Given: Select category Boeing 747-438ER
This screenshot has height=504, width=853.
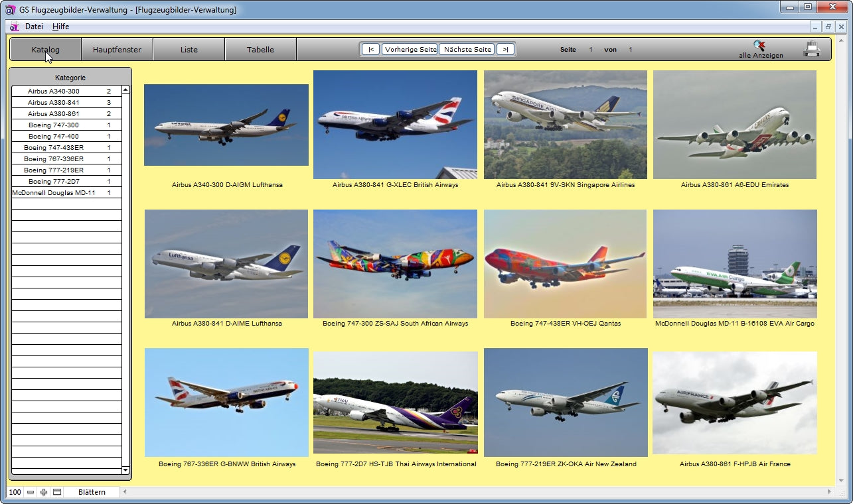Looking at the screenshot, I should 66,148.
